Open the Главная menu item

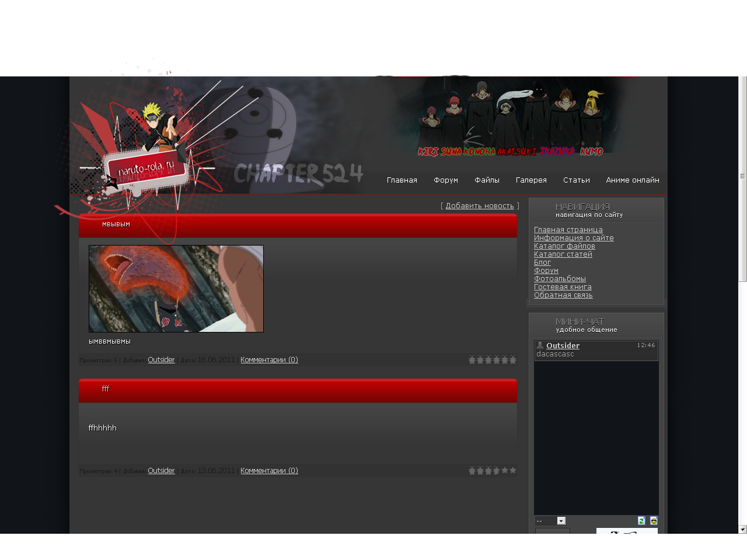[402, 180]
